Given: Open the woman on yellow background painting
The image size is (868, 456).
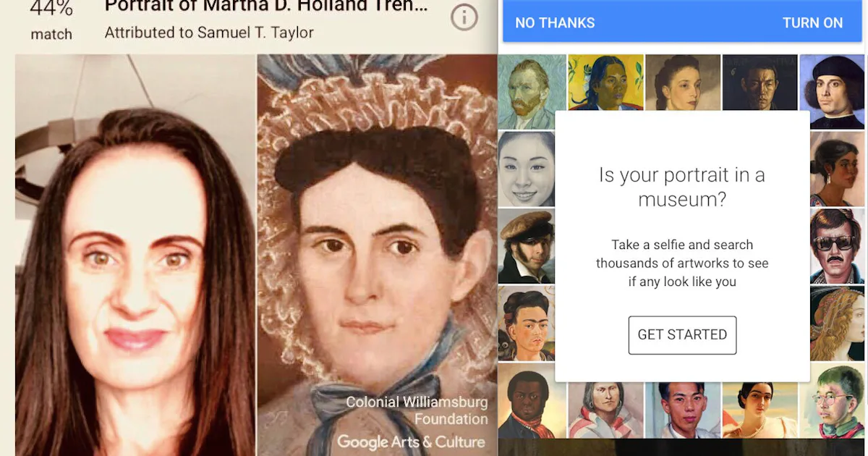Looking at the screenshot, I should [605, 83].
